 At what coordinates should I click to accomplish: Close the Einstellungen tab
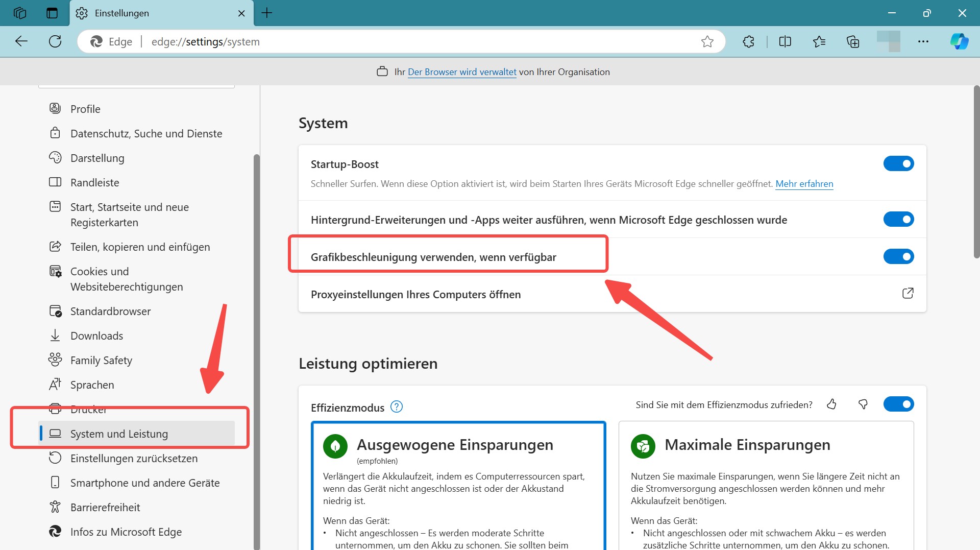(x=241, y=13)
